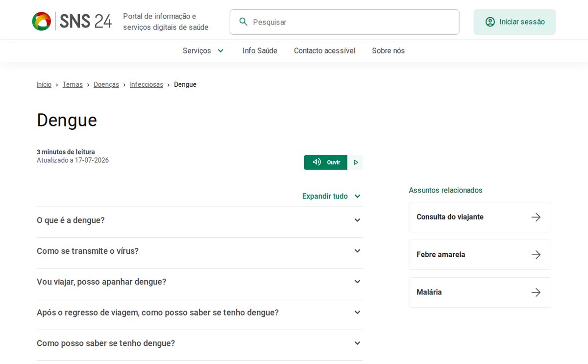This screenshot has width=588, height=364.
Task: Expand 'O que é a dengue?' section
Action: tap(200, 220)
